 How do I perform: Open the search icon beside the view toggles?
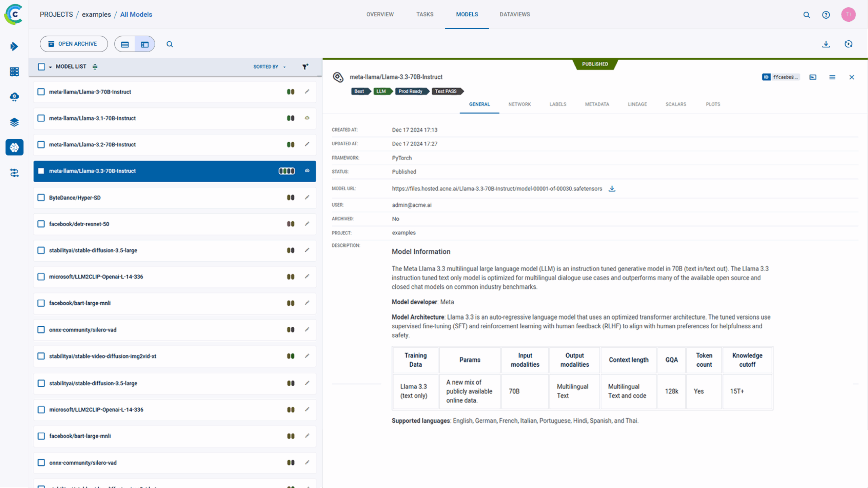pos(170,44)
